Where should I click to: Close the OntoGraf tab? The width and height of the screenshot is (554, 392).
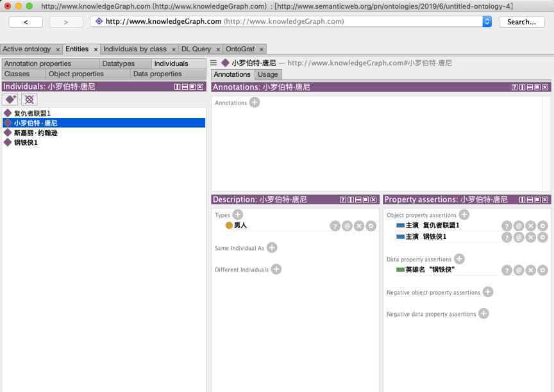262,49
